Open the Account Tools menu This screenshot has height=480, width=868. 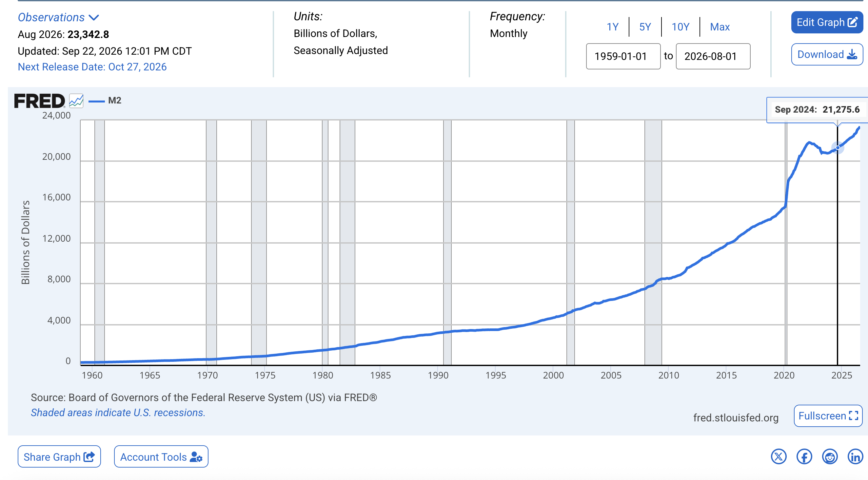(x=161, y=457)
